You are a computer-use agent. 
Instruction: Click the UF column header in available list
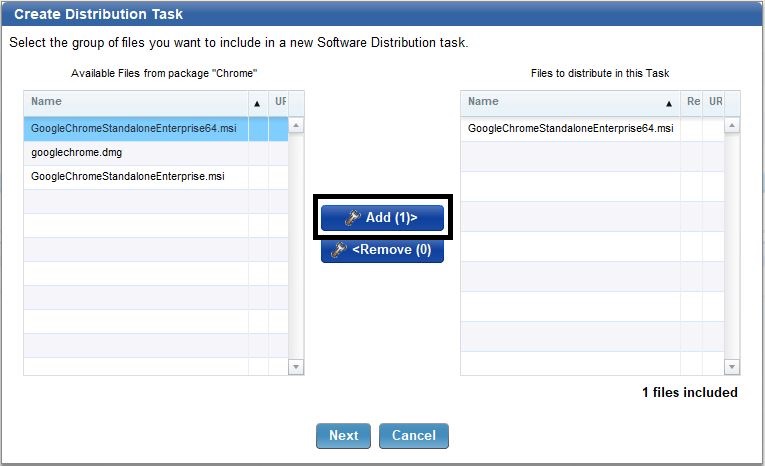[x=280, y=101]
